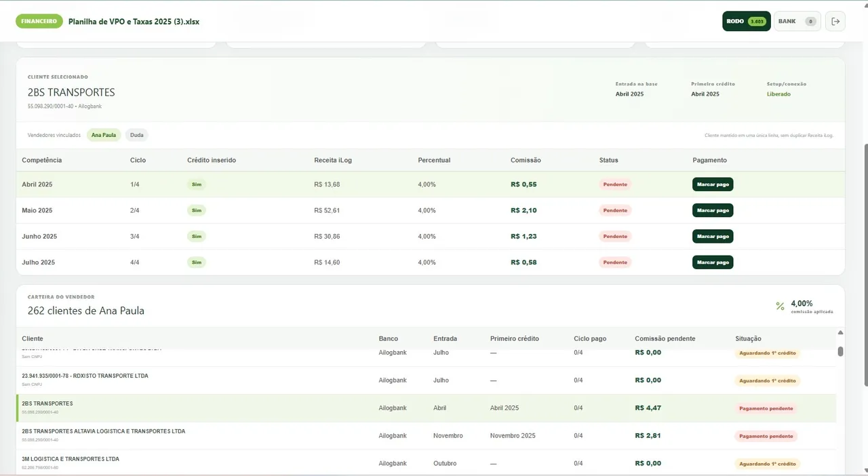Mark Julho 2025 commission as paid

tap(713, 262)
